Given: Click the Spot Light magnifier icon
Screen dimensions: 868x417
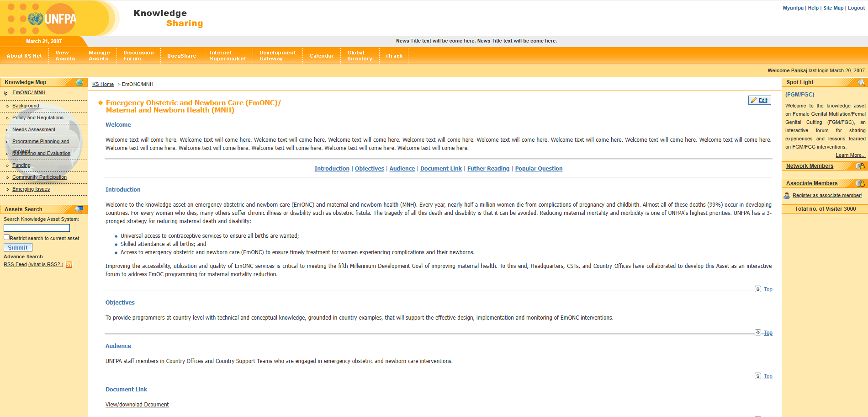Looking at the screenshot, I should pyautogui.click(x=861, y=82).
